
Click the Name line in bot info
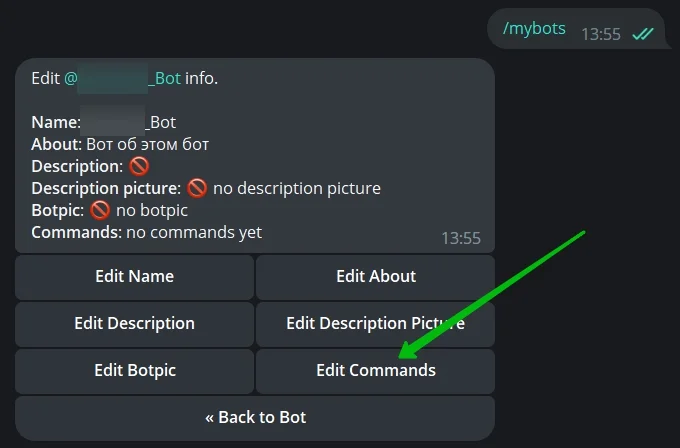[104, 123]
